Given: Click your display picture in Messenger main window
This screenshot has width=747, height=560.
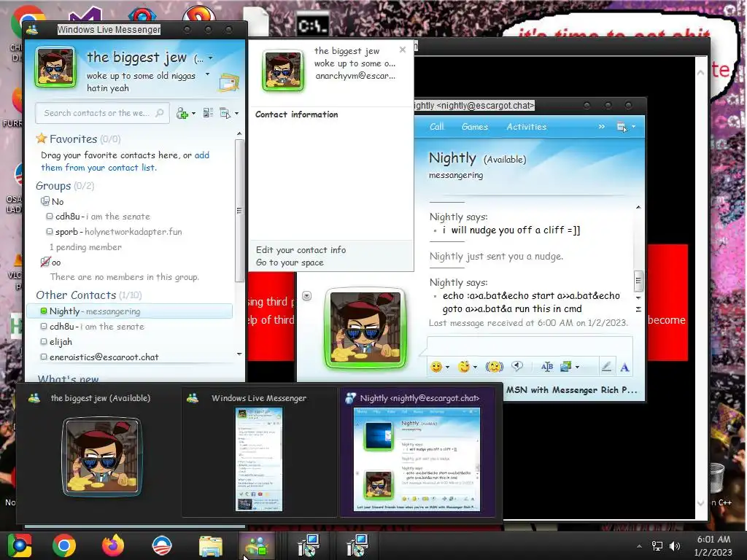Looking at the screenshot, I should 55,68.
